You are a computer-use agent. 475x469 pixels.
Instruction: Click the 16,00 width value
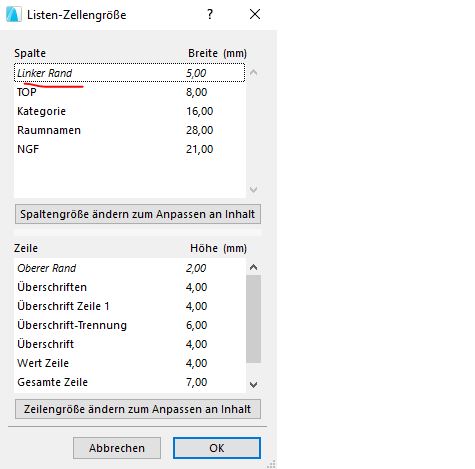coord(199,111)
